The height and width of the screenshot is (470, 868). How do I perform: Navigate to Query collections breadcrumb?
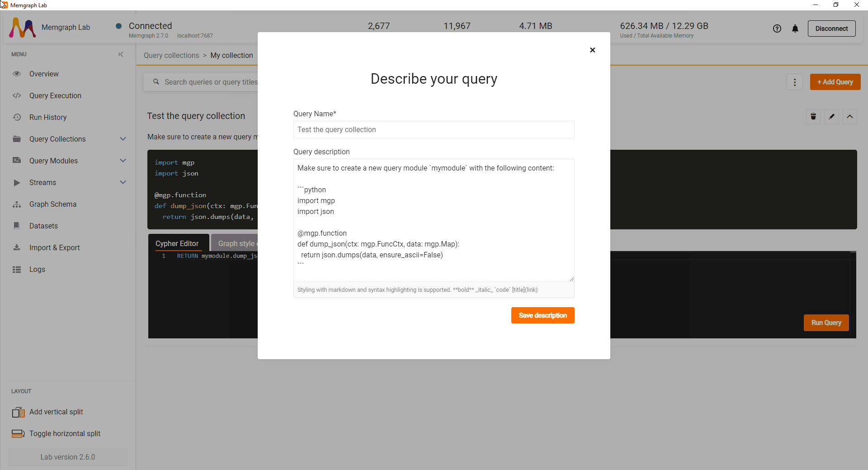coord(171,55)
